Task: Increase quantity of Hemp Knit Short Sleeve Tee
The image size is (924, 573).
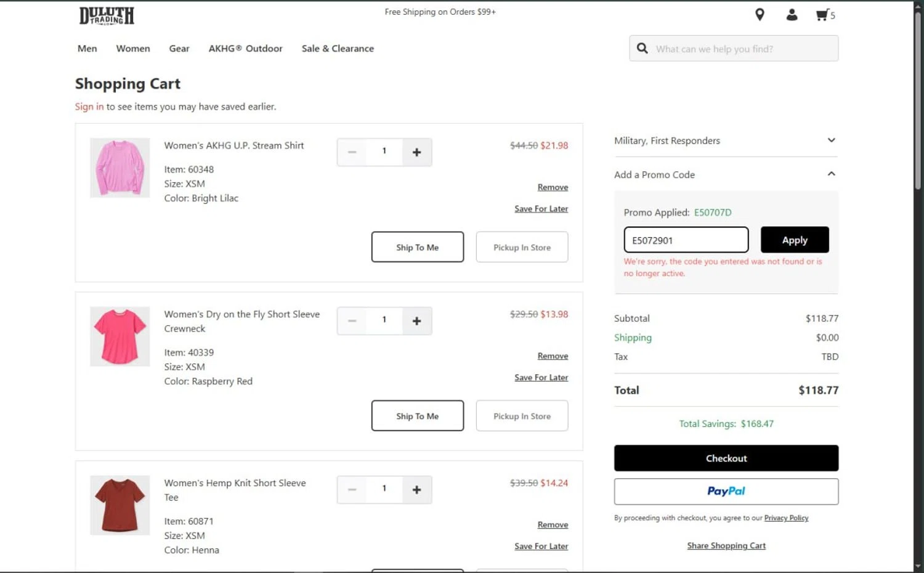Action: 416,490
